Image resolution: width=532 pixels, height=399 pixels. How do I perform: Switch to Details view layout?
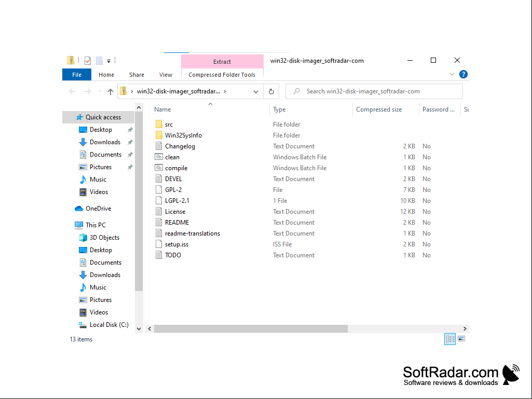450,339
